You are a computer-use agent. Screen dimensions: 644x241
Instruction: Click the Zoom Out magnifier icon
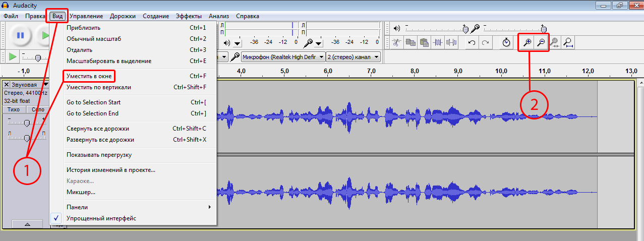(541, 43)
